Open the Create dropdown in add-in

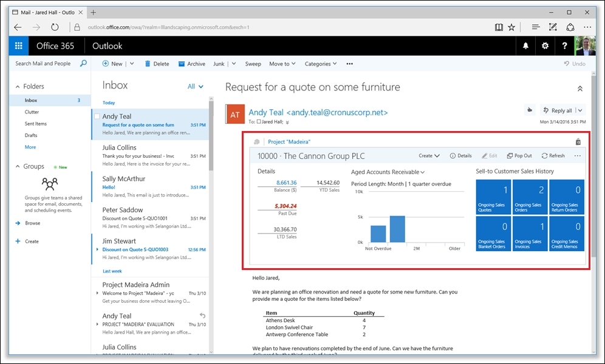429,156
